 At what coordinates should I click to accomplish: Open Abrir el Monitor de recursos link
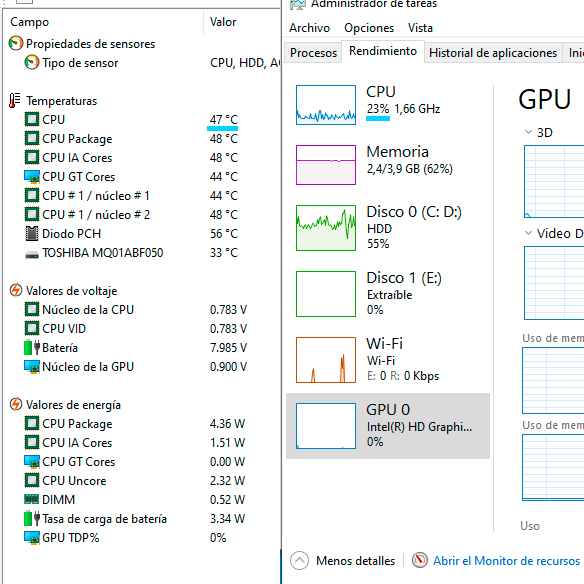tap(506, 561)
